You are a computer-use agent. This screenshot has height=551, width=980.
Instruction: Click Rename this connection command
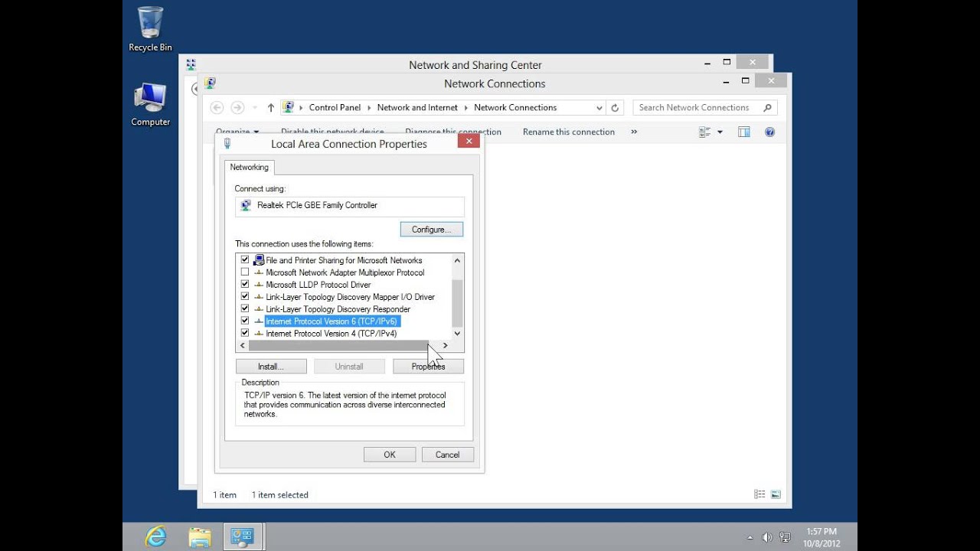click(x=568, y=132)
